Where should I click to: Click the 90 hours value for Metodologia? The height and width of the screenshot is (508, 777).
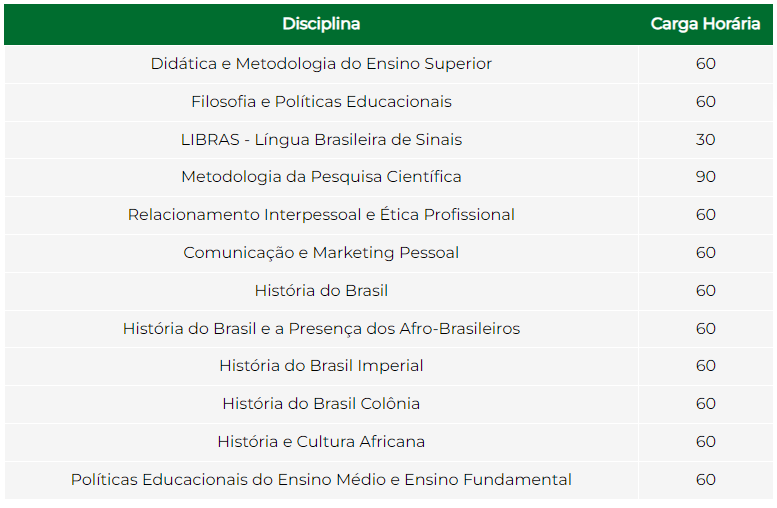point(705,177)
